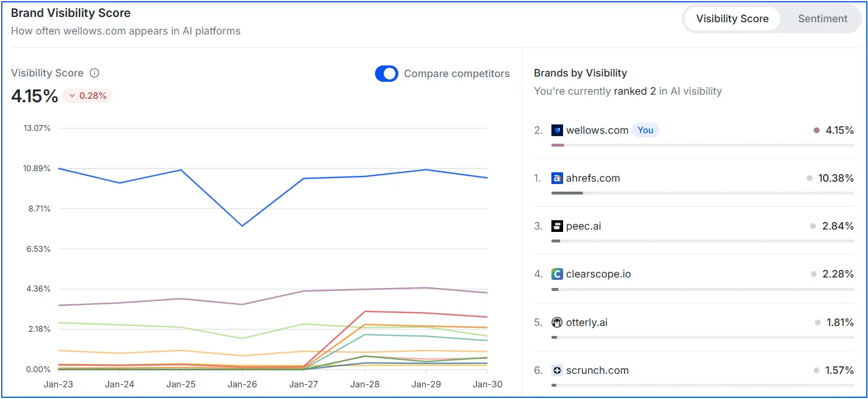Click the peec.ai brand icon
This screenshot has height=399, width=868.
557,225
